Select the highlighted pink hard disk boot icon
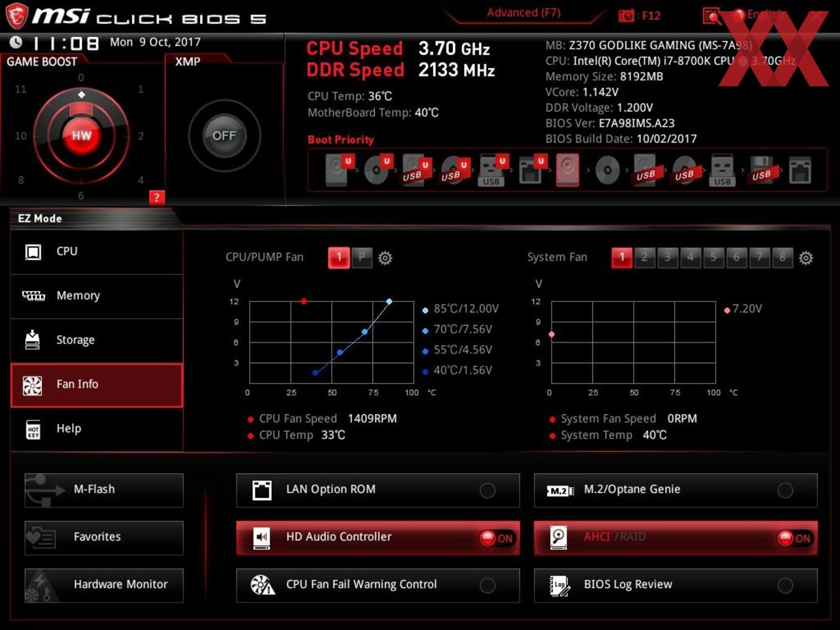 [x=568, y=170]
